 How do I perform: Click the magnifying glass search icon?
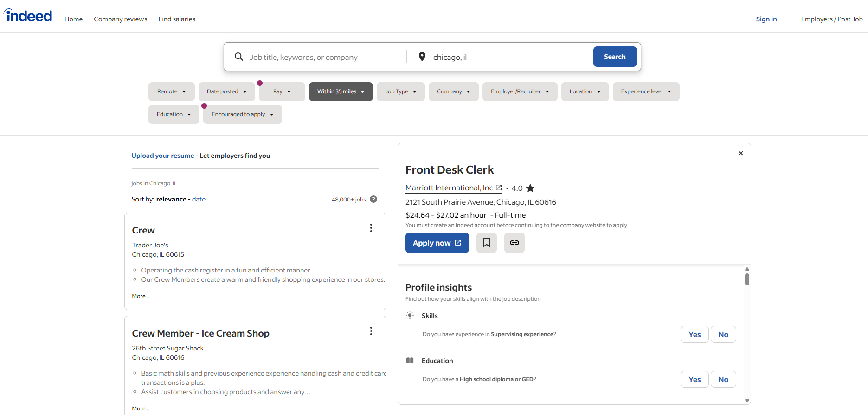239,57
